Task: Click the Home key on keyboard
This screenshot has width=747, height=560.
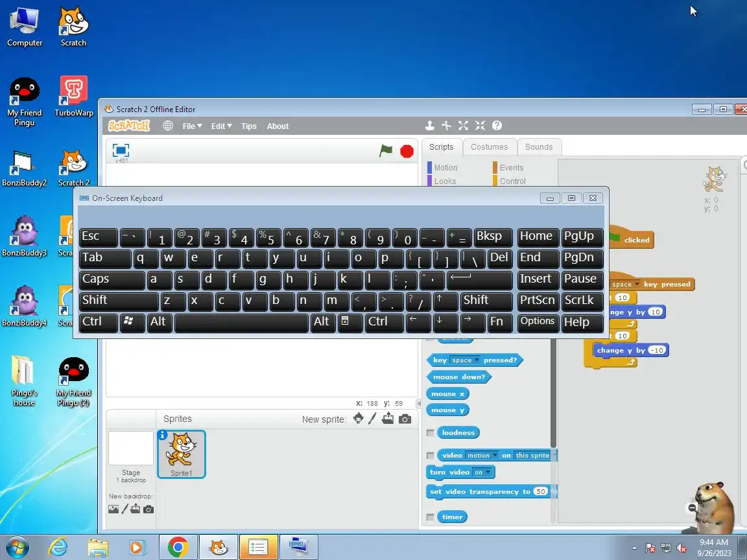Action: pos(538,237)
